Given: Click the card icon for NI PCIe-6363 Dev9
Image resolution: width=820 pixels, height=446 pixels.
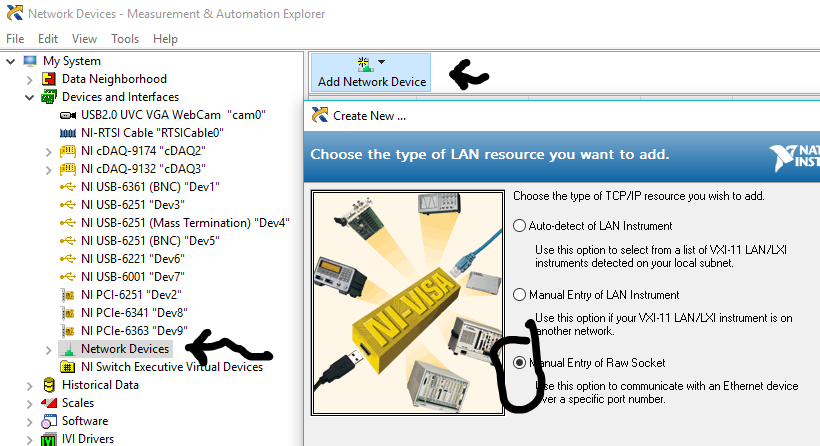Looking at the screenshot, I should [x=67, y=331].
